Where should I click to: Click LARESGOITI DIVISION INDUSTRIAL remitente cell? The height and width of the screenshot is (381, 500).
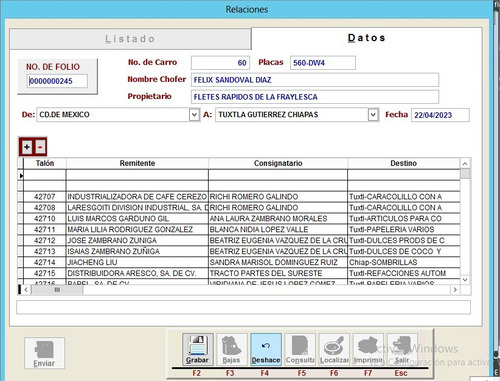[x=137, y=208]
